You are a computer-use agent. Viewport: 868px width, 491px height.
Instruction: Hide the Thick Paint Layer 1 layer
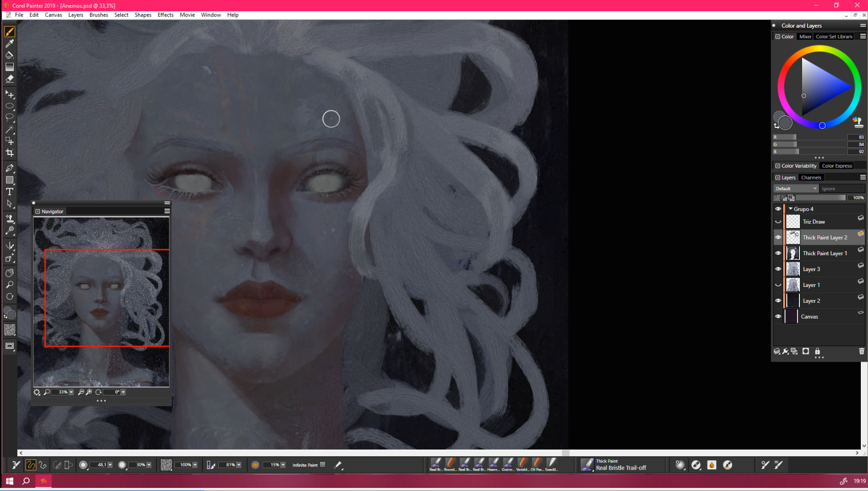click(x=778, y=253)
